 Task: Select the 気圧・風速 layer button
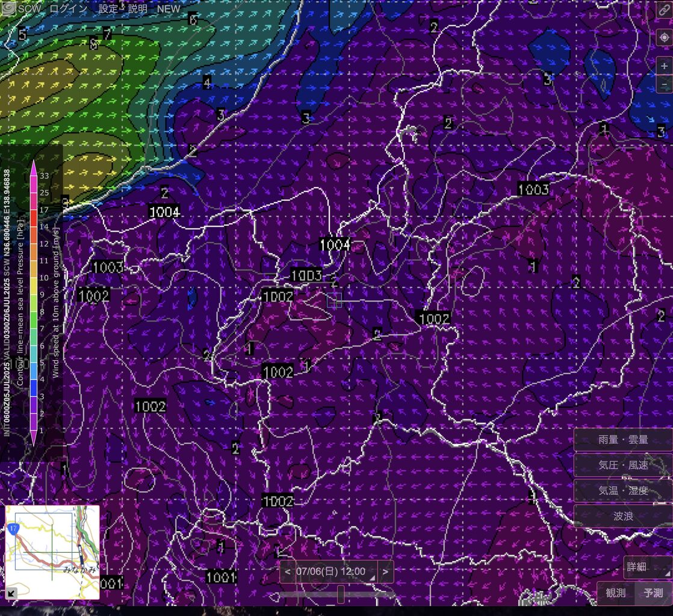[623, 465]
